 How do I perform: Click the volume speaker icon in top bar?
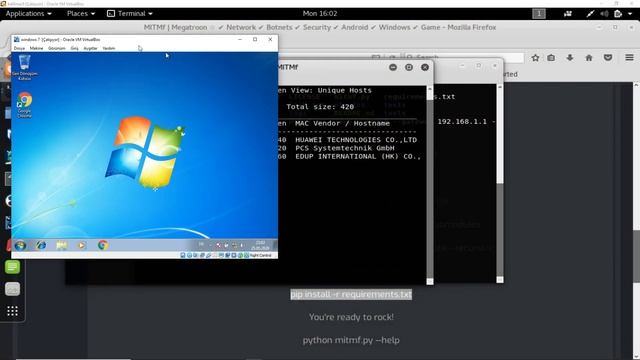click(604, 13)
